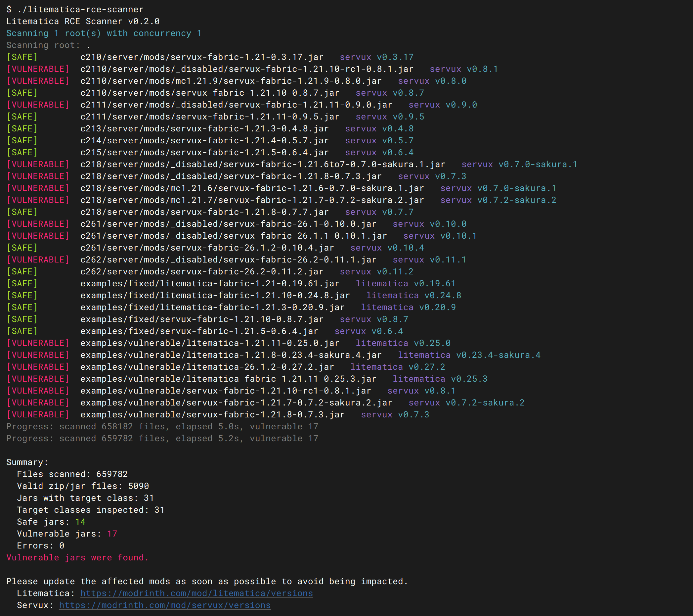This screenshot has height=616, width=693.
Task: Click the VULNERABLE tag for litematica-26.1.2-0.27.2.jar
Action: click(38, 367)
